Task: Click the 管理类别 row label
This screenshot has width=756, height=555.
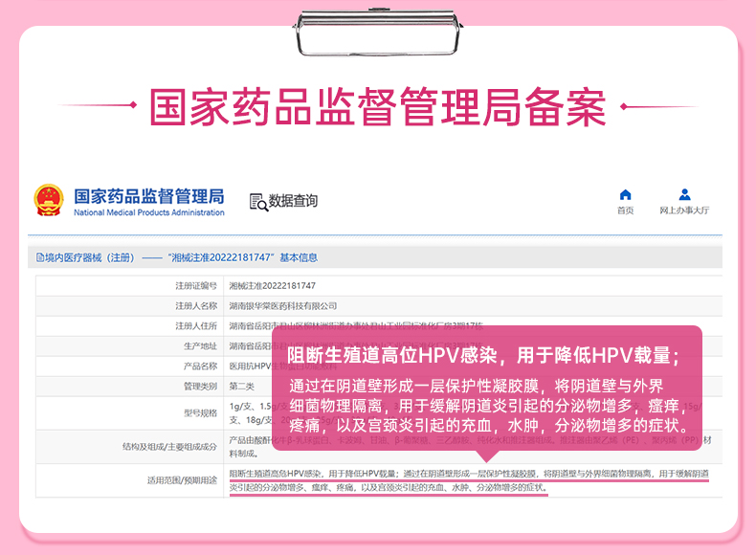Action: (x=200, y=387)
